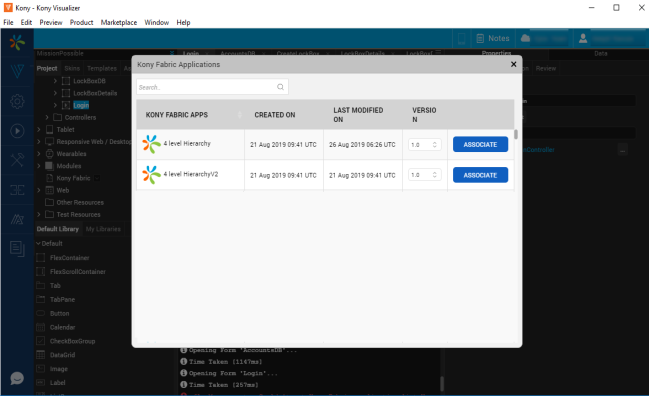
Task: Associate the 4 level HierarchyV2 app
Action: click(480, 175)
